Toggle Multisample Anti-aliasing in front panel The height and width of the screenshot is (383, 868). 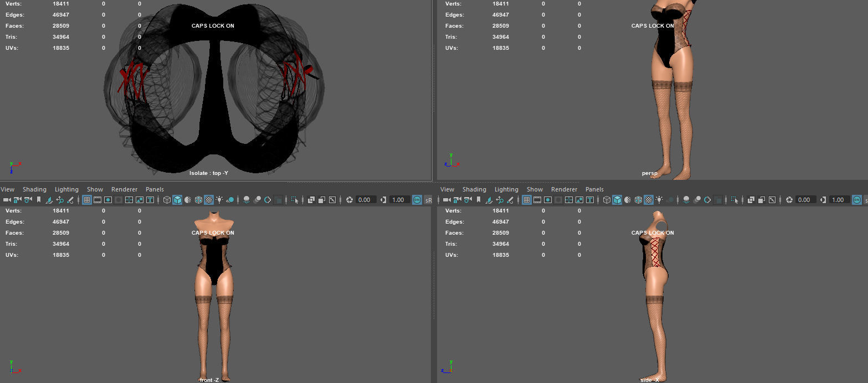[267, 200]
